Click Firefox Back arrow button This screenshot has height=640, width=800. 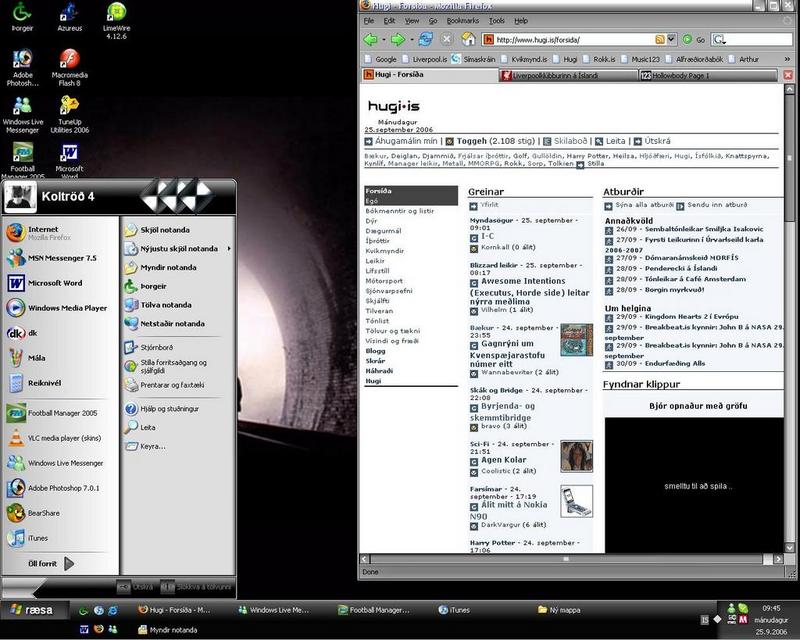[x=370, y=39]
